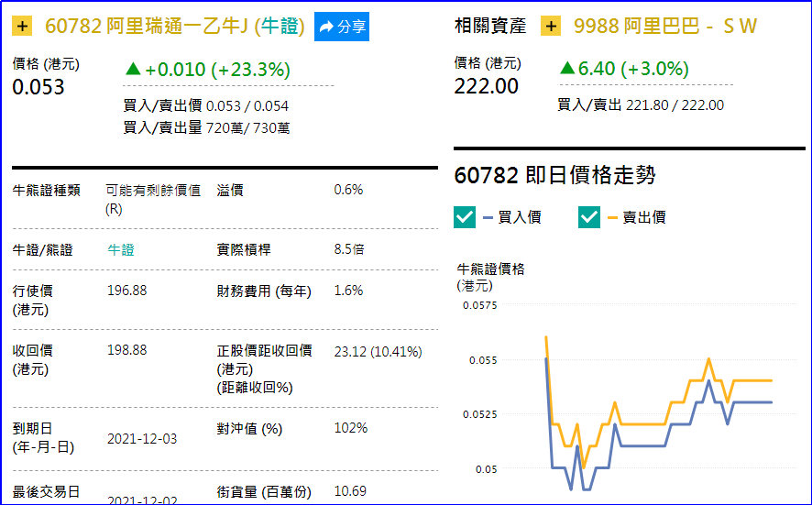Select Alibaba bid/ask 221.80 / 222.00
This screenshot has height=505, width=812.
pos(675,105)
